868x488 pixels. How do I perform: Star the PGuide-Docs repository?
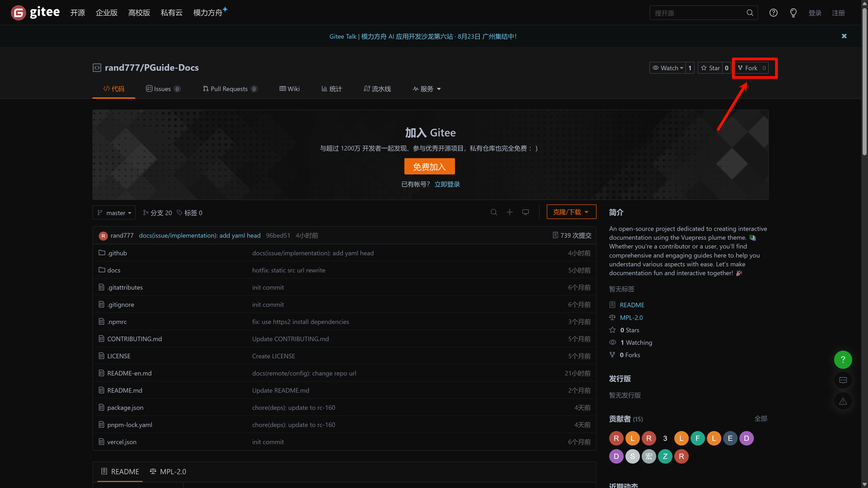pos(711,68)
